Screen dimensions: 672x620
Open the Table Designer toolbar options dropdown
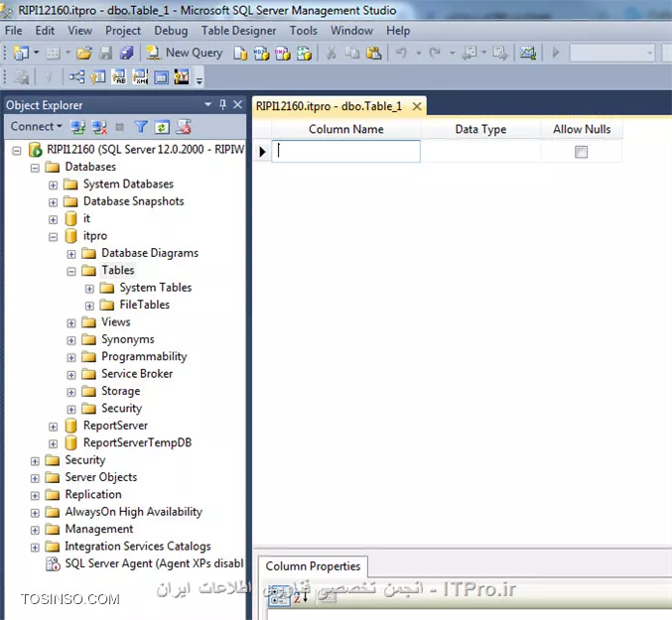pyautogui.click(x=200, y=79)
